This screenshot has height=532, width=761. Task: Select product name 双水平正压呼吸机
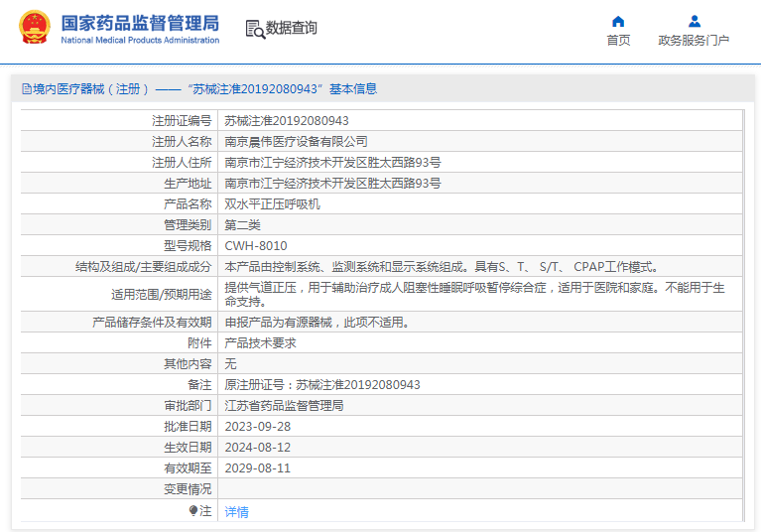[x=272, y=204]
